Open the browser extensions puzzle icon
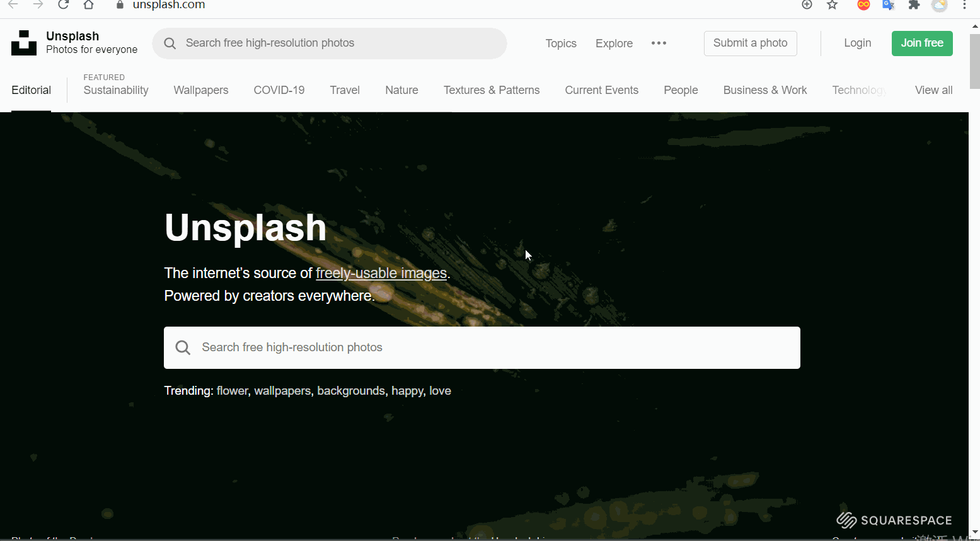980x541 pixels. click(914, 5)
